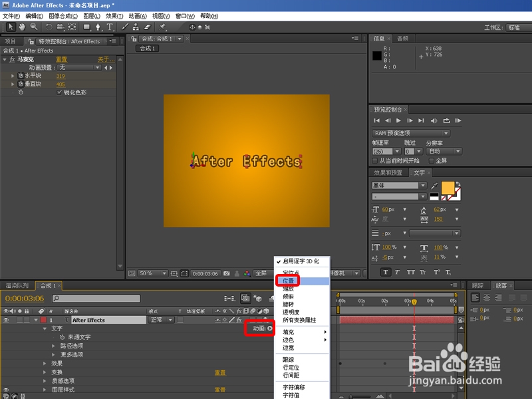
Task: Enable faux italic T button
Action: [397, 272]
